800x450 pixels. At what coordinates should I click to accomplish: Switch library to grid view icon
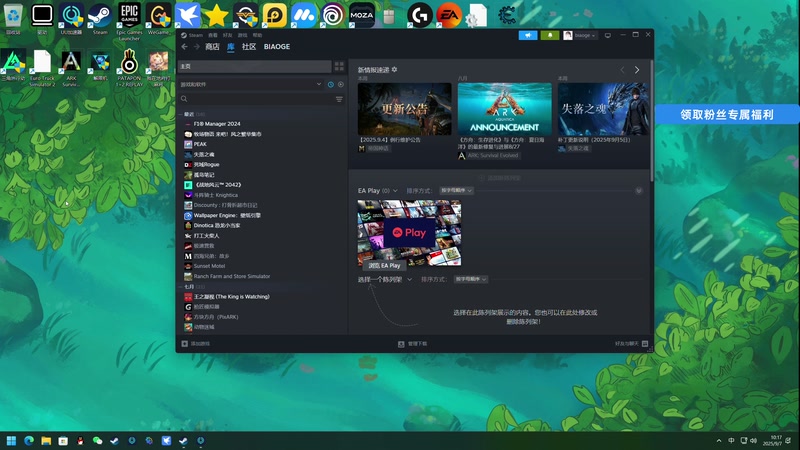[339, 66]
